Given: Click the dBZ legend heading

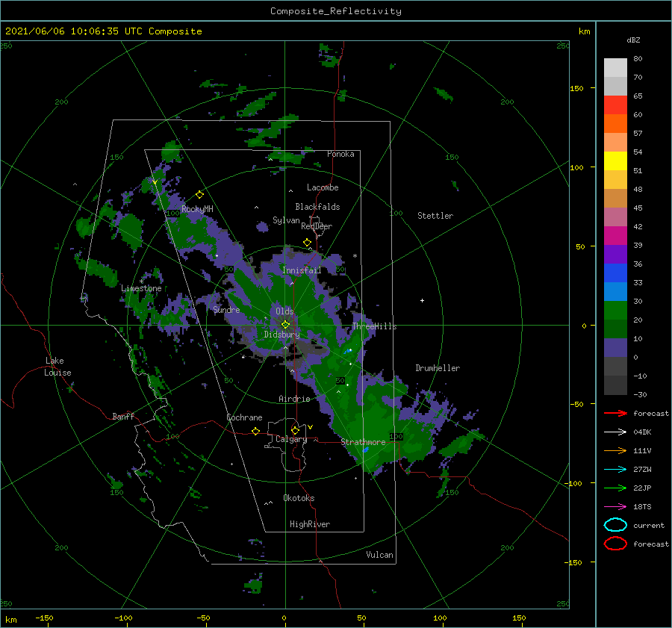Looking at the screenshot, I should click(633, 40).
